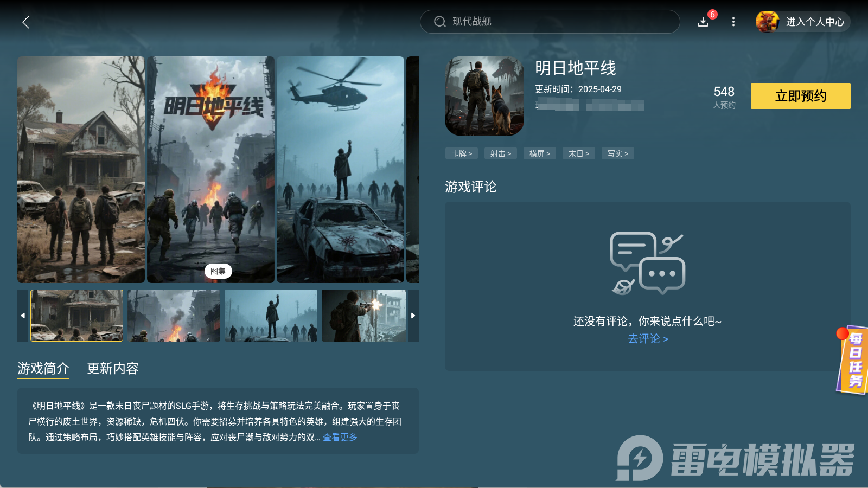This screenshot has width=868, height=488.
Task: Open the large 明日地平线 logo screenshot
Action: 210,170
